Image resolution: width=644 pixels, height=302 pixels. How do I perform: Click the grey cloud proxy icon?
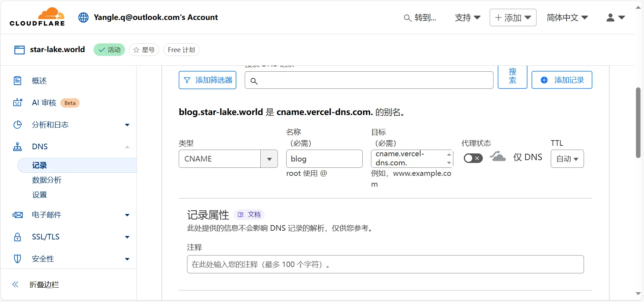tap(498, 156)
